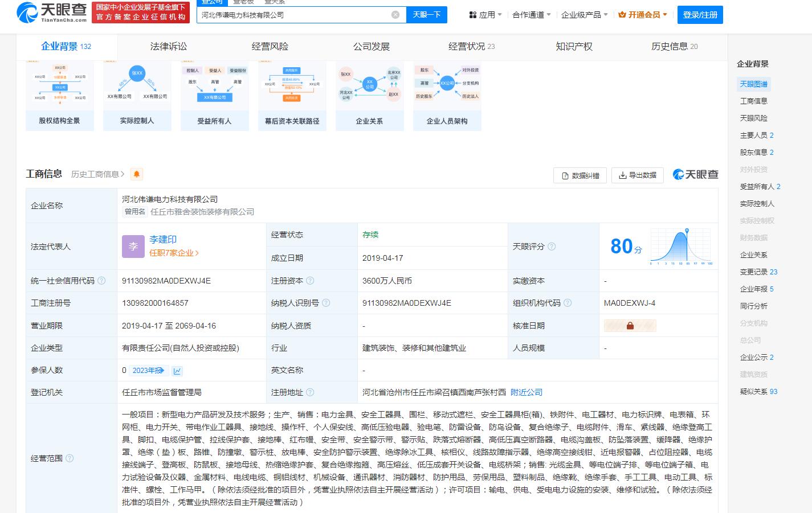Open insured-count trend chart icon

pyautogui.click(x=177, y=371)
